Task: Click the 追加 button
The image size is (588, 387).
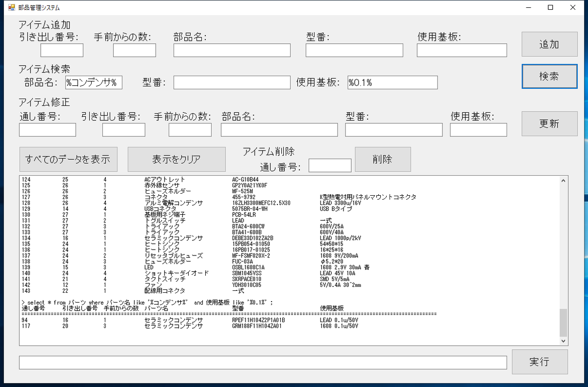Action: click(549, 44)
